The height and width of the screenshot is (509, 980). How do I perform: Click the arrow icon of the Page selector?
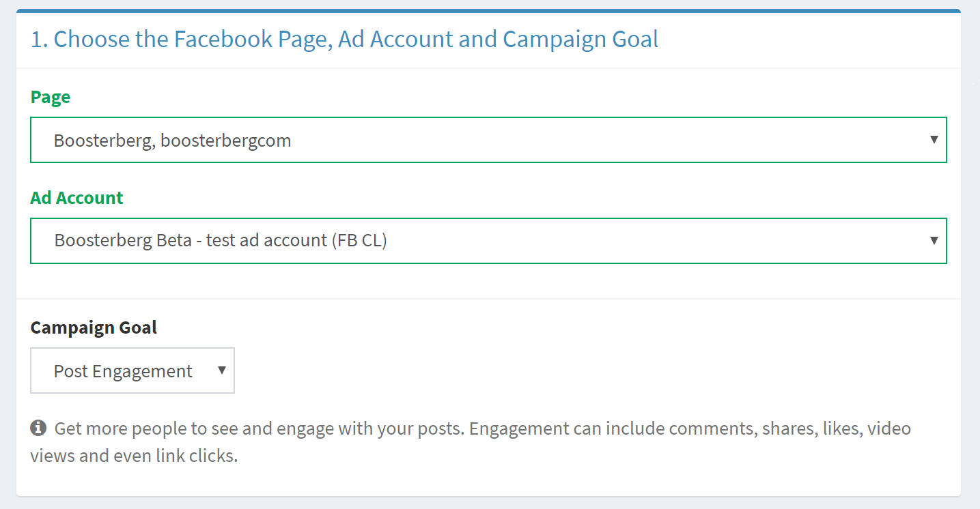coord(934,139)
